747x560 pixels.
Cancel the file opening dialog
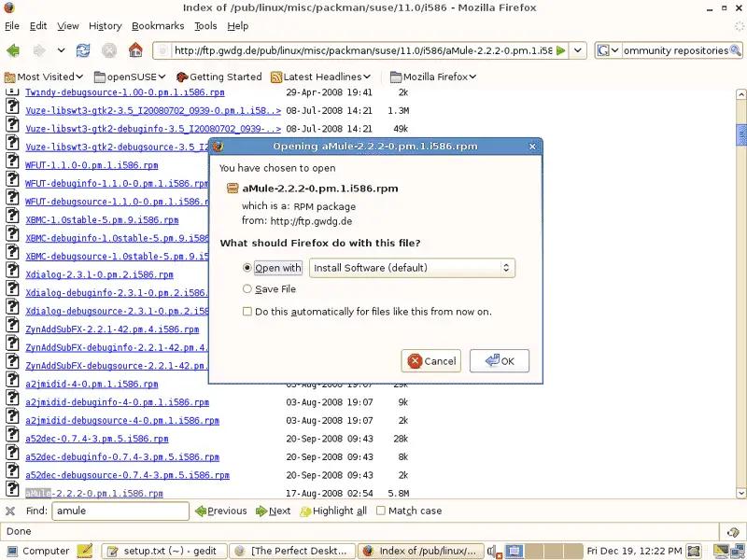(431, 361)
